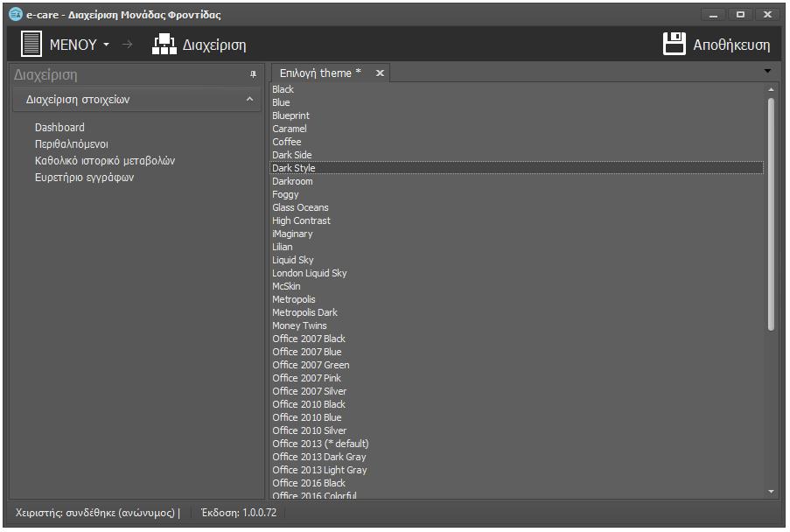Maximize the e-care window
790x532 pixels.
pos(740,15)
